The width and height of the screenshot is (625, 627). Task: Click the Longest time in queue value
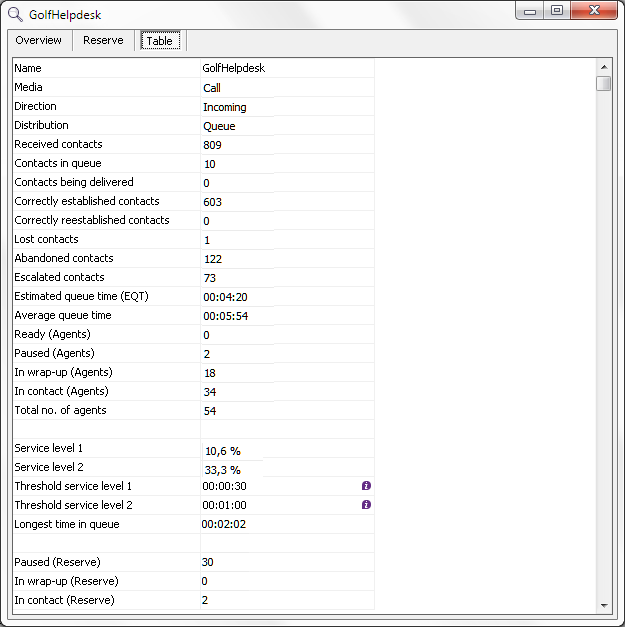[x=224, y=524]
